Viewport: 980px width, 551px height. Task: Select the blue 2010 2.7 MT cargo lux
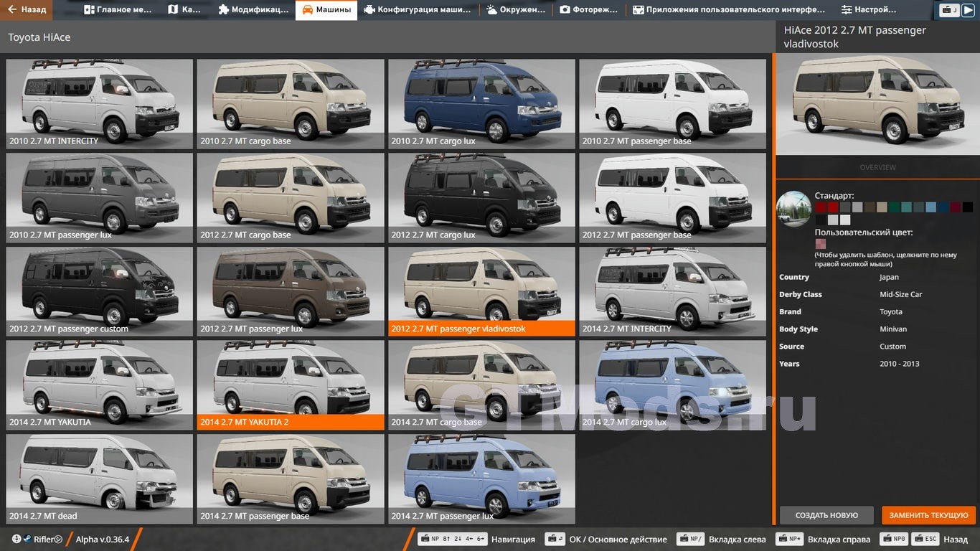pos(481,104)
